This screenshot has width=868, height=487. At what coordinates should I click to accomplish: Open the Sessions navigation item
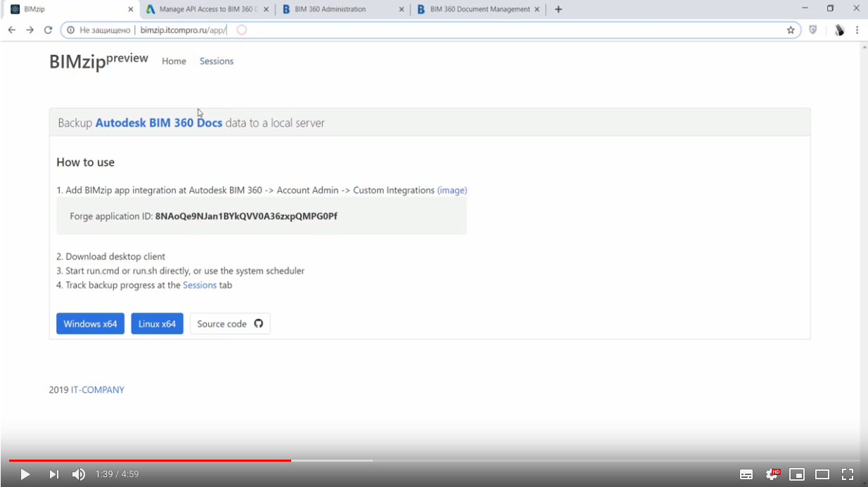pyautogui.click(x=216, y=61)
